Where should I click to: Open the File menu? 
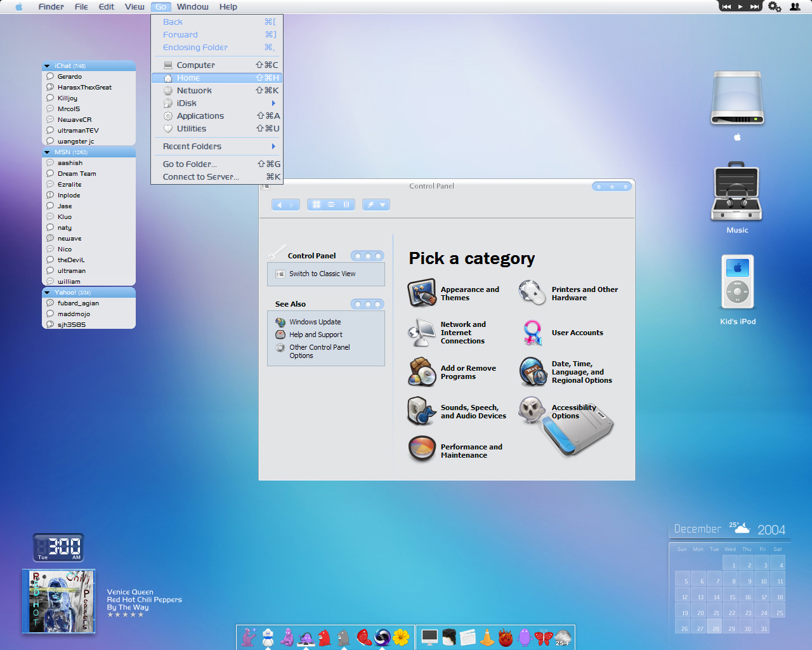(x=81, y=7)
